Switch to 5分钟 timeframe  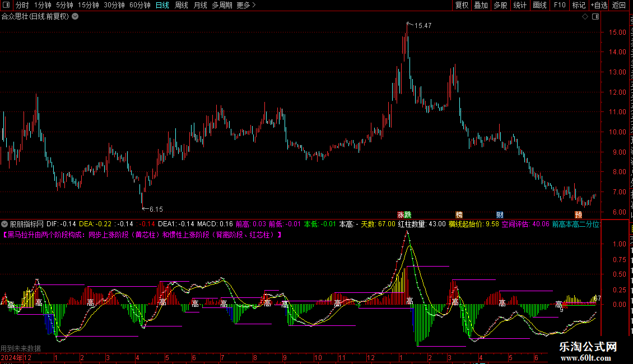(64, 5)
